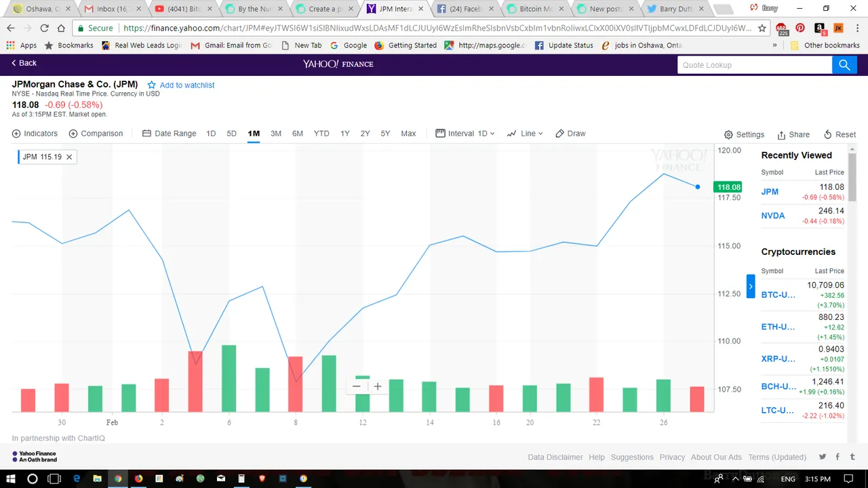Remove the JPM 115.19 series tag
Viewport: 868px width, 488px height.
pyautogui.click(x=69, y=157)
